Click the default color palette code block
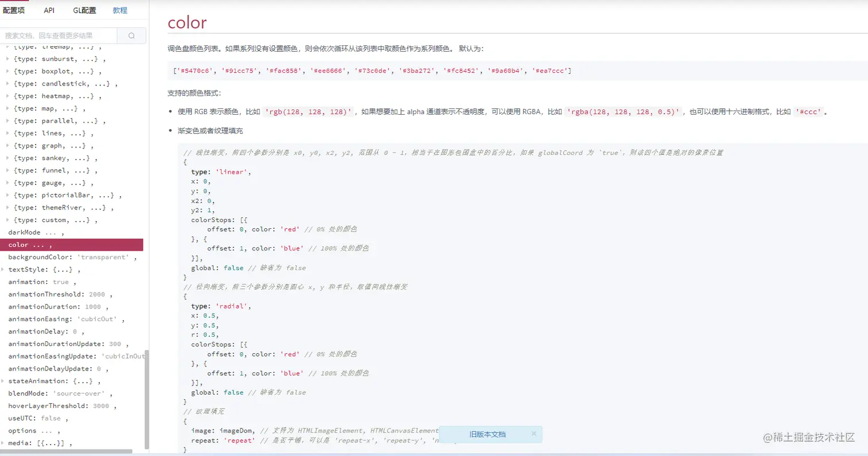The width and height of the screenshot is (868, 456). coord(517,71)
